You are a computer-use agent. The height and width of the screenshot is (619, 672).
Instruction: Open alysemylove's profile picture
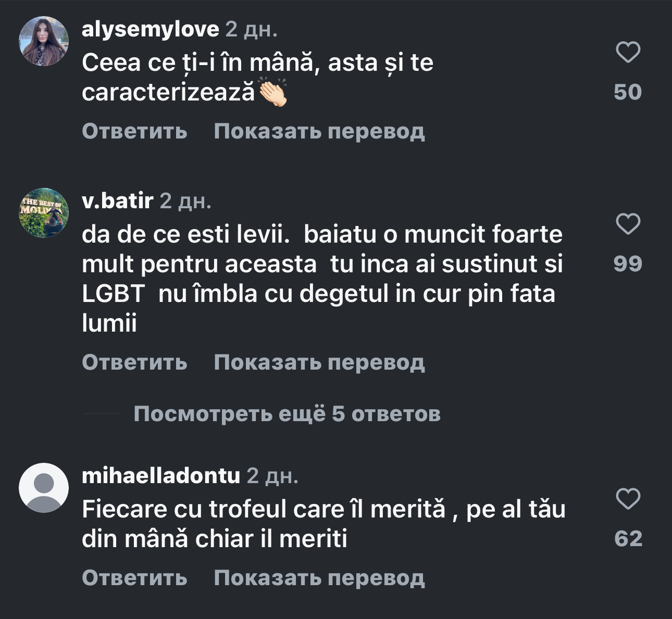[44, 41]
